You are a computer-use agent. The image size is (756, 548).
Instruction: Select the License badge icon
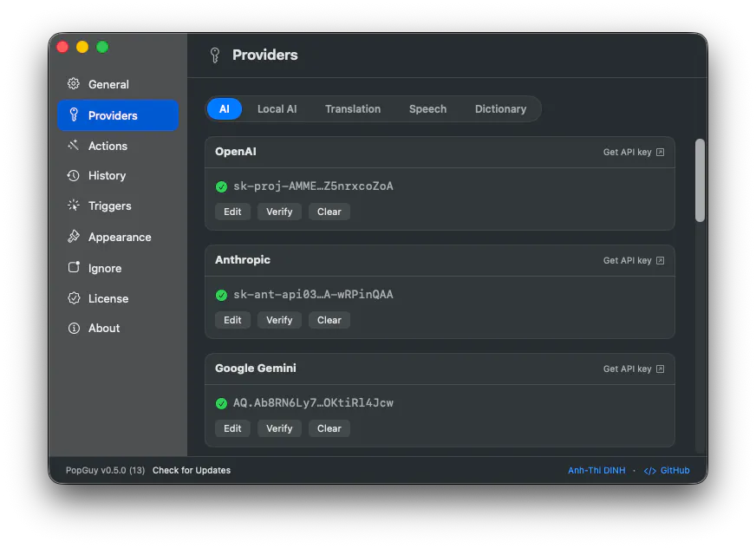(74, 298)
